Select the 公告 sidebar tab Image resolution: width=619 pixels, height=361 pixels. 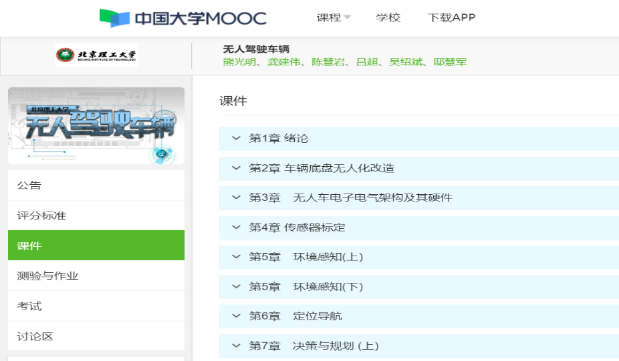(96, 185)
